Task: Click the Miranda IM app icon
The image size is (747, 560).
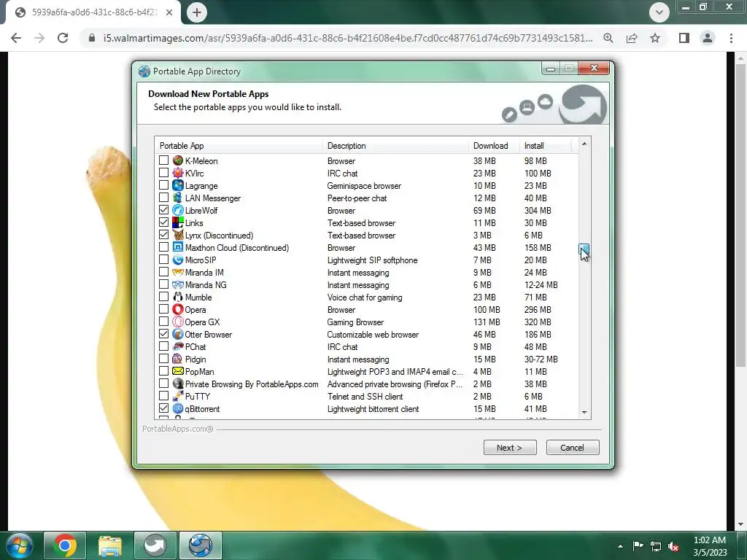Action: click(x=178, y=272)
